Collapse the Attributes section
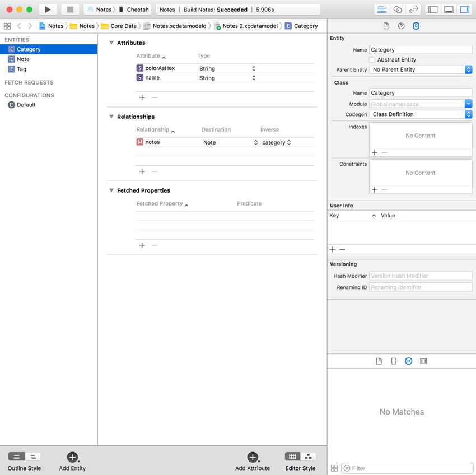Image resolution: width=476 pixels, height=475 pixels. point(111,43)
